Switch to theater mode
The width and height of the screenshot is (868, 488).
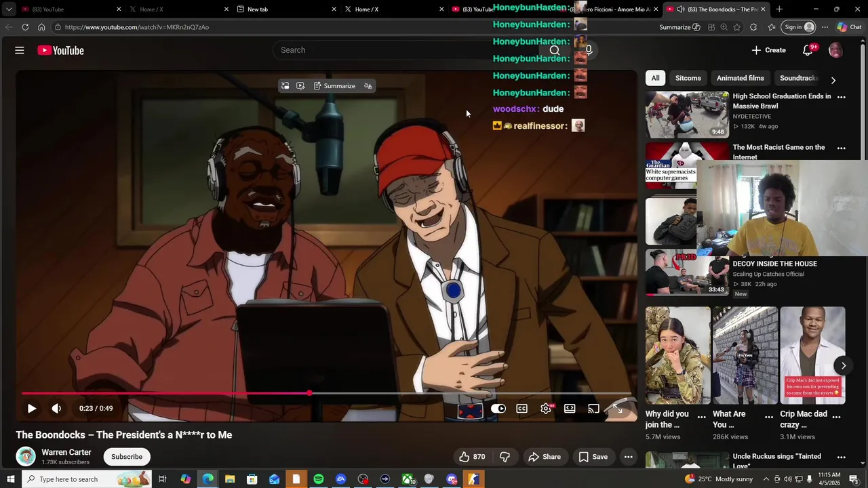570,409
